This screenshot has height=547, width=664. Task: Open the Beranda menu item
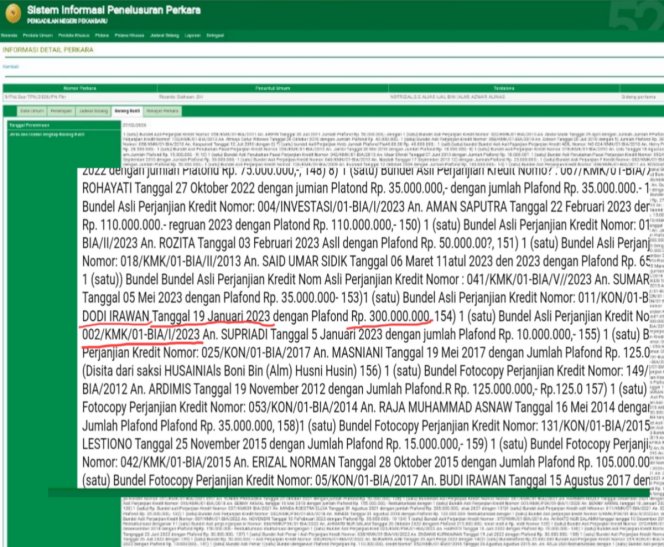click(9, 33)
